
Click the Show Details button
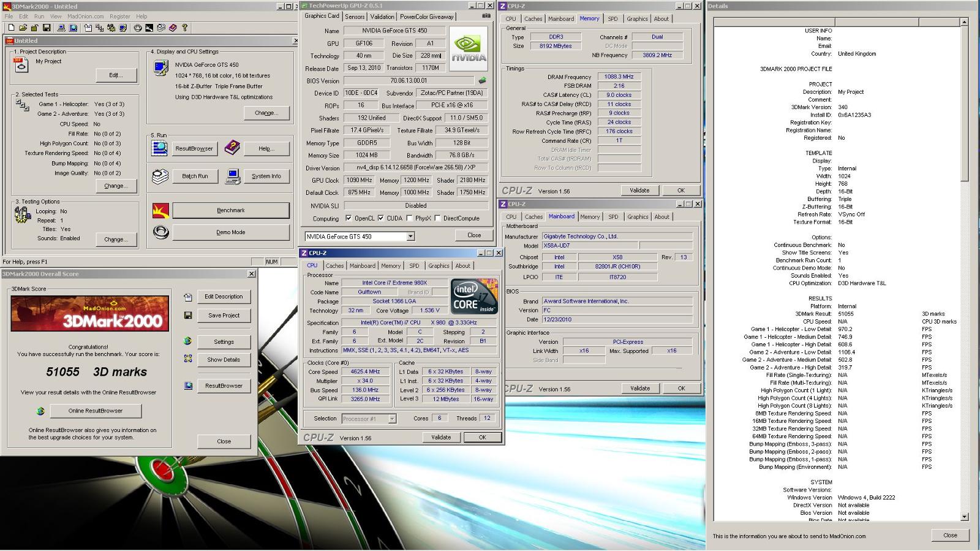pyautogui.click(x=224, y=360)
